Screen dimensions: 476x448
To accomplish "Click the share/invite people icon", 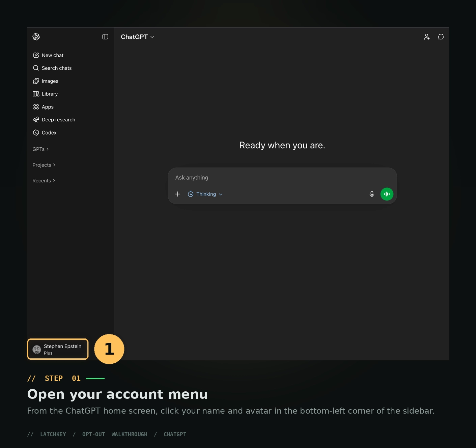I will coord(427,37).
